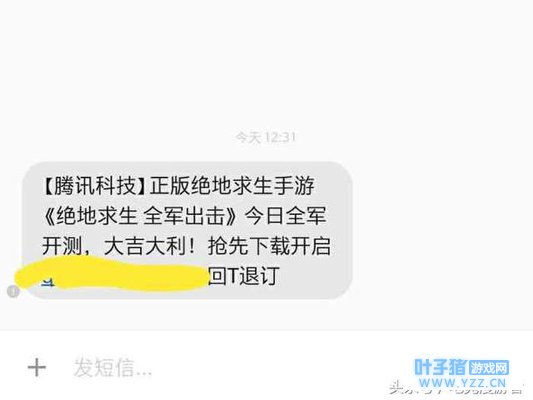
Task: Tap the blank area right of the bubble
Action: (442, 230)
